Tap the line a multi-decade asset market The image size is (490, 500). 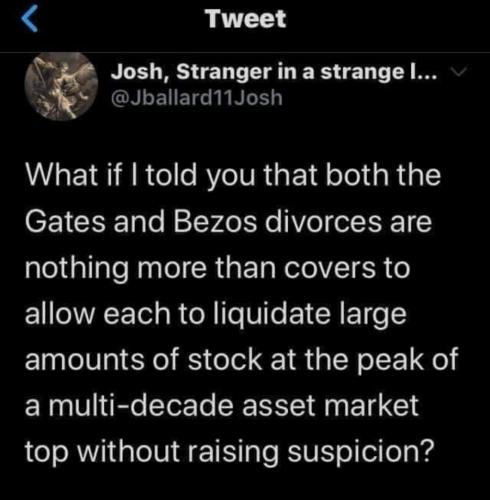[x=222, y=405]
